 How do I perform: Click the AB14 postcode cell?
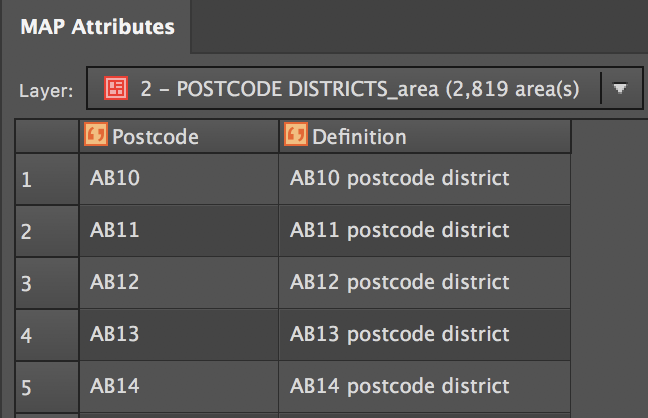[x=179, y=387]
